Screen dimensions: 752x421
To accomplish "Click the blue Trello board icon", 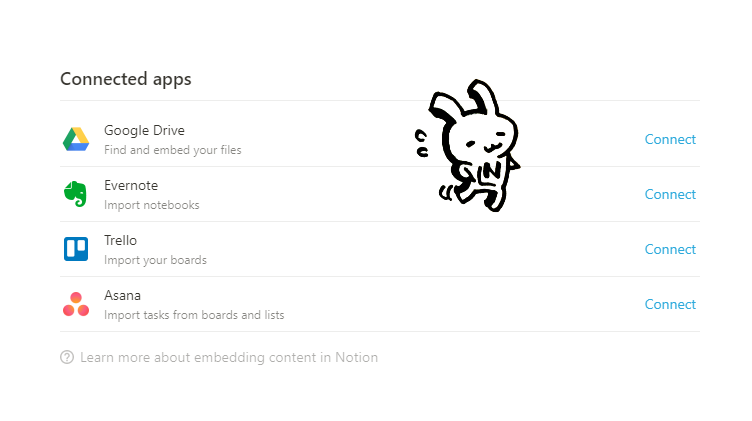I will pyautogui.click(x=76, y=249).
